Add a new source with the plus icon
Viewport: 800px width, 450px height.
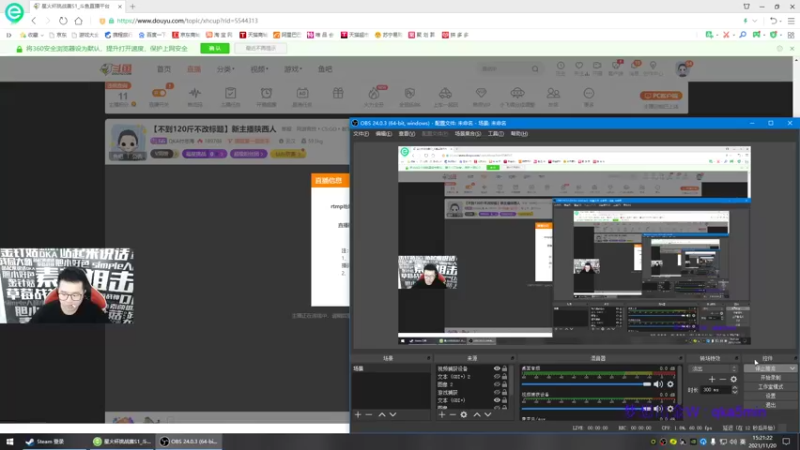tap(442, 415)
